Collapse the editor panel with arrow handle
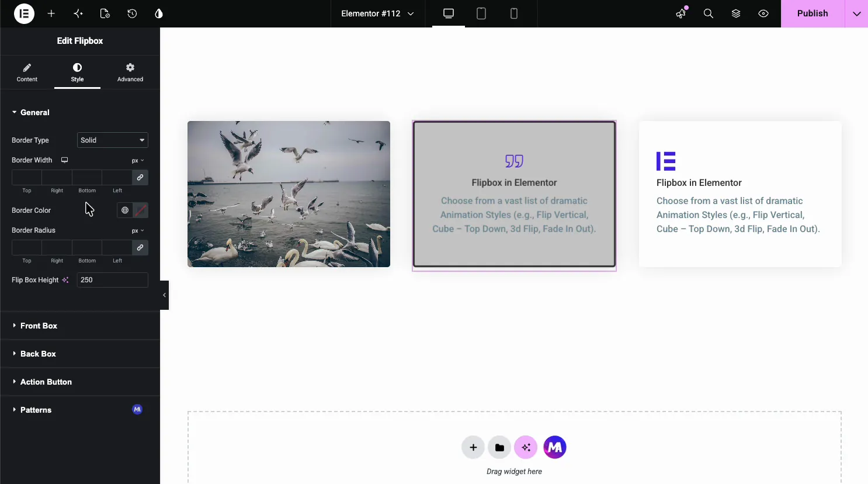868x484 pixels. tap(164, 295)
